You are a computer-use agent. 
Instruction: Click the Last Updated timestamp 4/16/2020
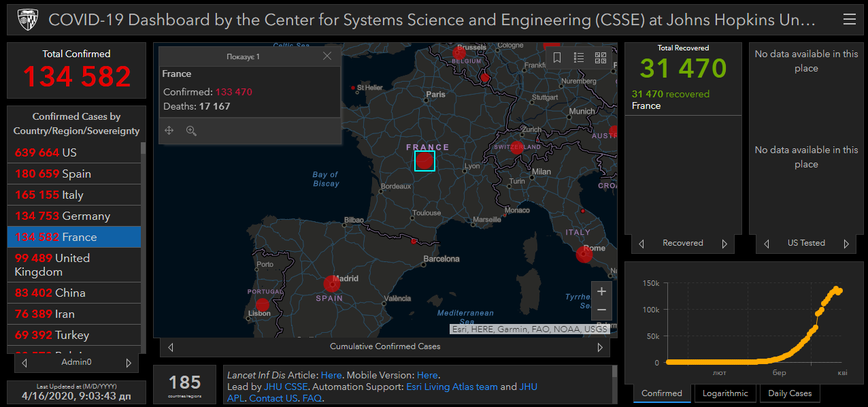point(76,395)
